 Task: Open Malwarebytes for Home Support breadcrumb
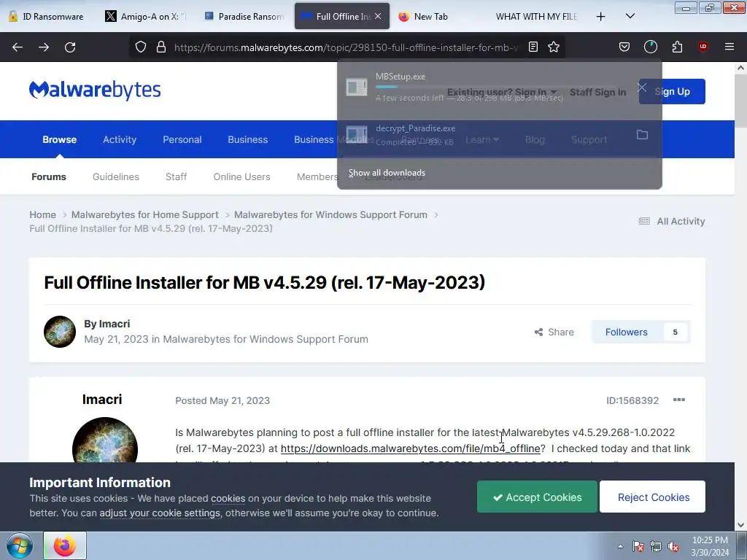point(145,215)
